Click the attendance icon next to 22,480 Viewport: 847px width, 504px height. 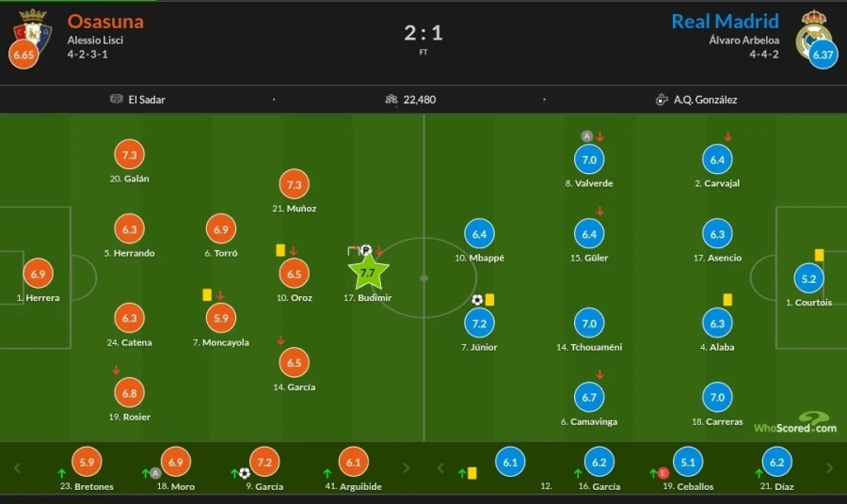(392, 99)
